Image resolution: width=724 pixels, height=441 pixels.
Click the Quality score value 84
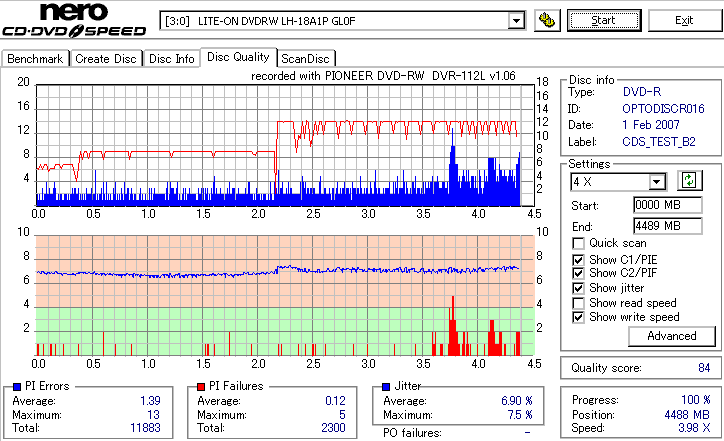pos(704,368)
